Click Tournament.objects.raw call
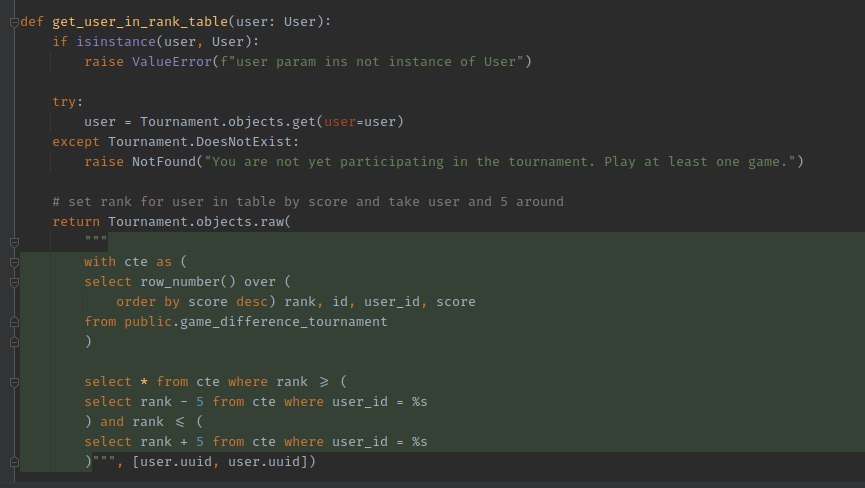 point(195,222)
